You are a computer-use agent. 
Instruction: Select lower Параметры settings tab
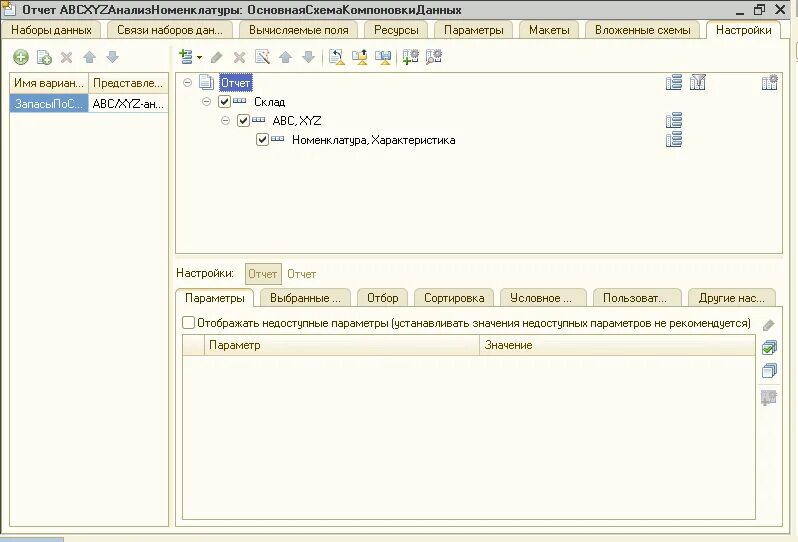pos(214,298)
